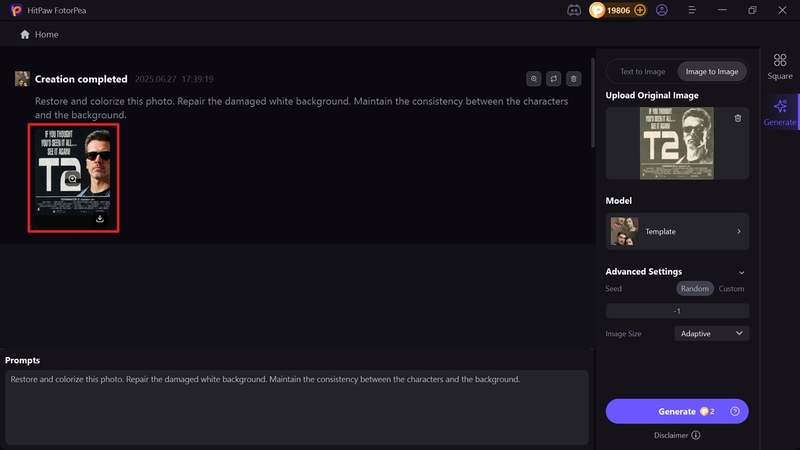Viewport: 800px width, 450px height.
Task: Add more coins with plus icon
Action: pos(640,10)
